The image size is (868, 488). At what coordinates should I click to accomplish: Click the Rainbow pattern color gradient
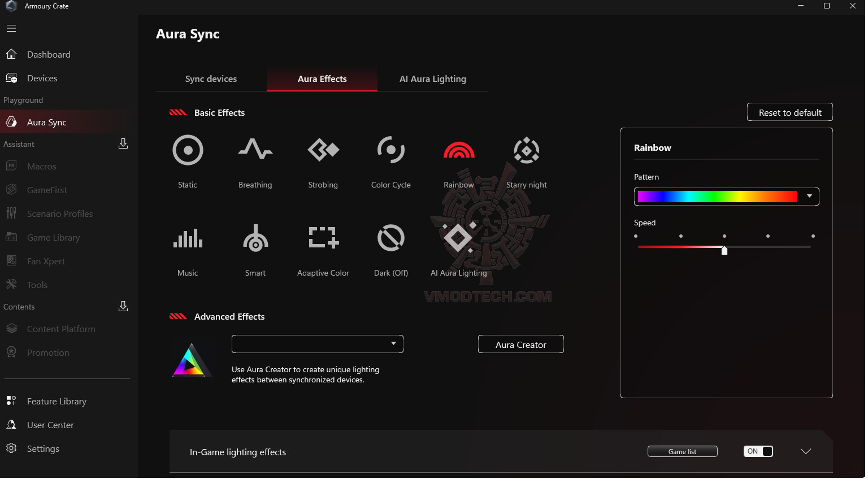(x=717, y=196)
